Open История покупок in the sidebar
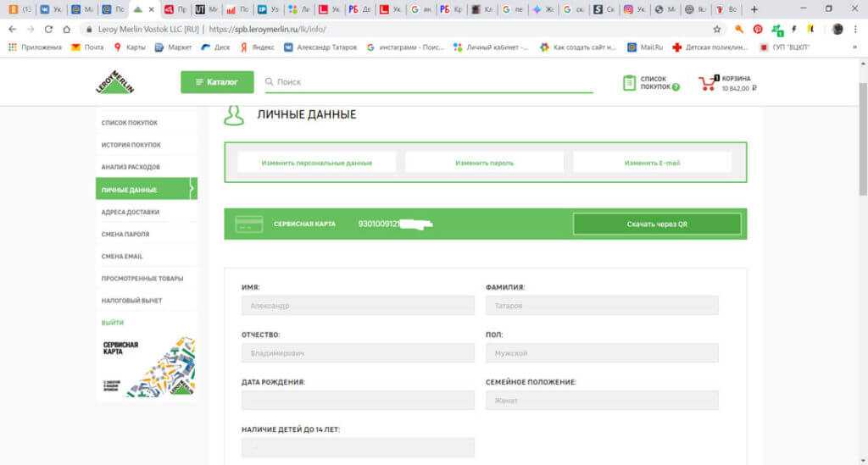Image resolution: width=868 pixels, height=465 pixels. click(131, 145)
